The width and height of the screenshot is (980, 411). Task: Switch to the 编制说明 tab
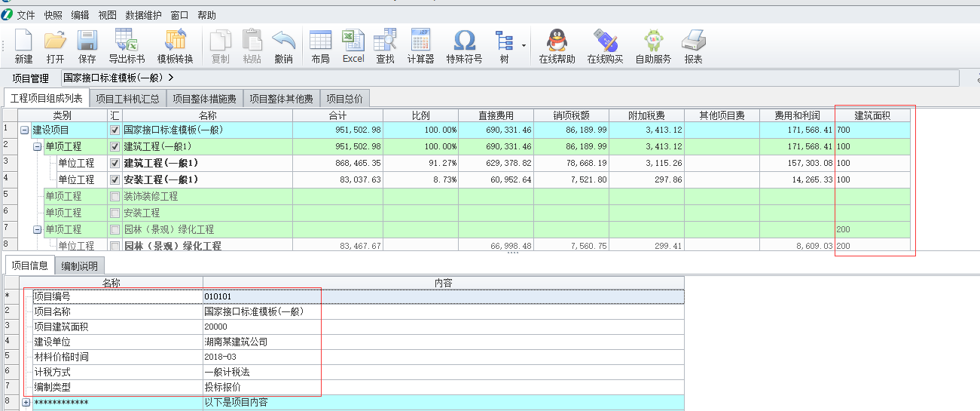click(79, 266)
